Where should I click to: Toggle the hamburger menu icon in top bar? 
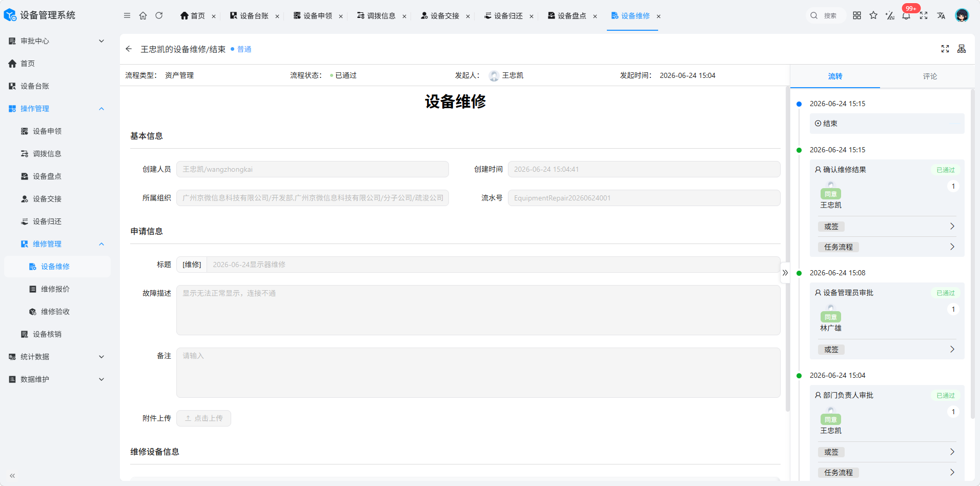coord(127,15)
